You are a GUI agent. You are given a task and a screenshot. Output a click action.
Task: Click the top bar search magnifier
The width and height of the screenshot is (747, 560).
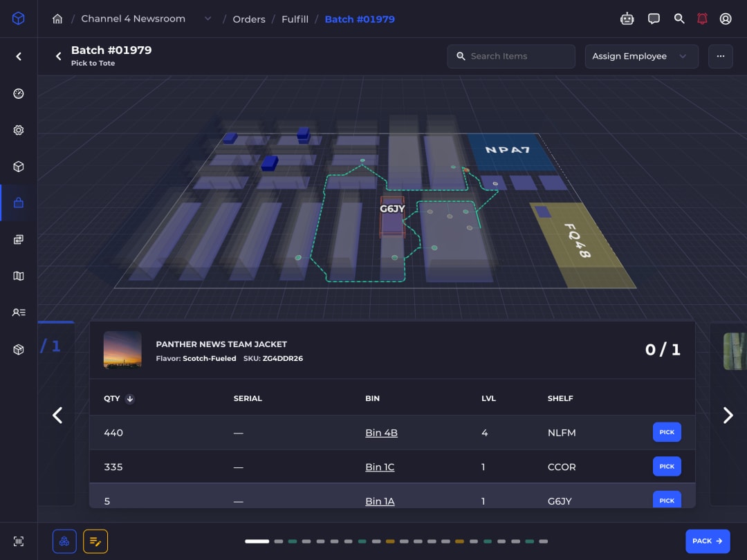point(679,19)
